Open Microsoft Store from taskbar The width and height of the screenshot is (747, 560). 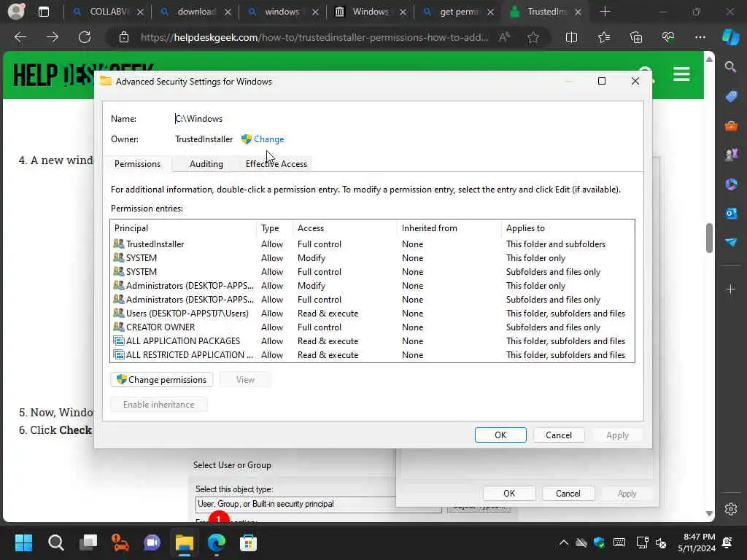248,542
